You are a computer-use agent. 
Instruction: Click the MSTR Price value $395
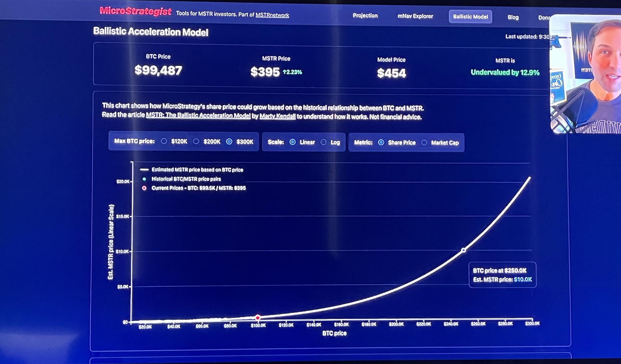(x=265, y=72)
